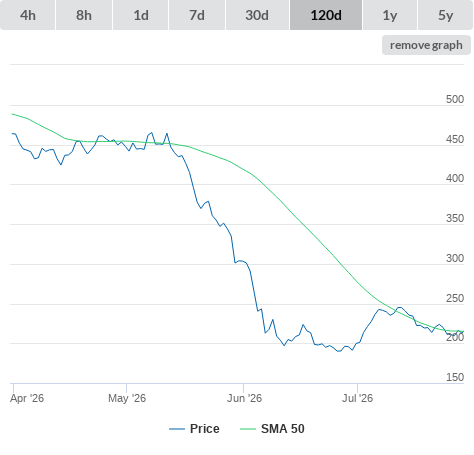Show the 5y range chart

(x=446, y=15)
